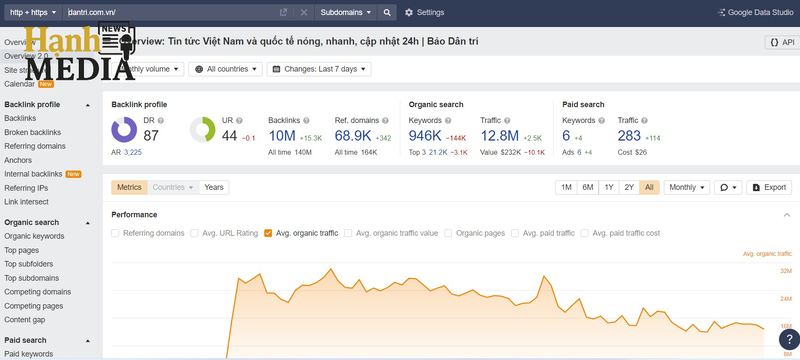
Task: Click the DR info question icon
Action: tap(161, 121)
